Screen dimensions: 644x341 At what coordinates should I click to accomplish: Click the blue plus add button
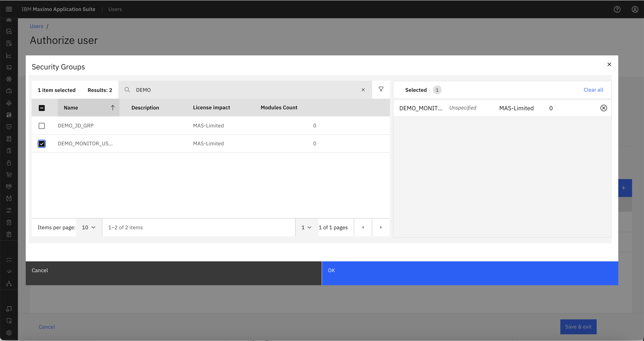[x=625, y=188]
